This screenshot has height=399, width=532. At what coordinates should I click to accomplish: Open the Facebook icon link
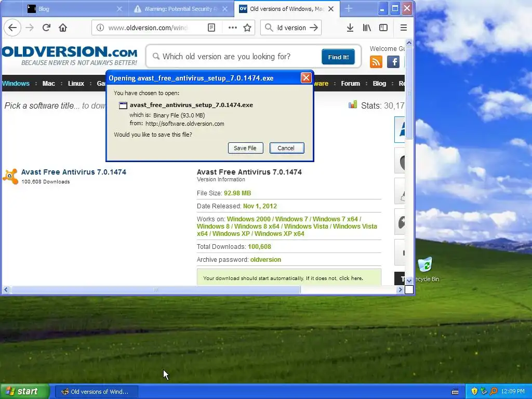393,62
